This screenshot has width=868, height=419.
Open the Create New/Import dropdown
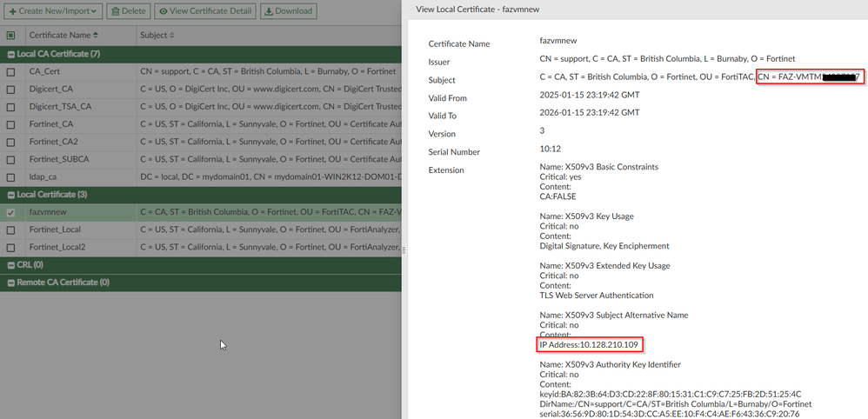pyautogui.click(x=52, y=10)
